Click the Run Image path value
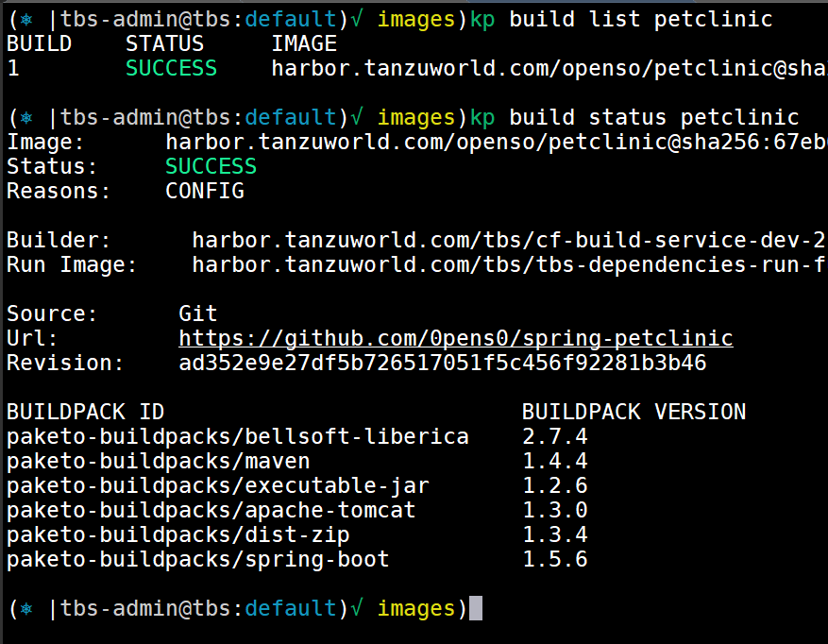 pos(508,264)
